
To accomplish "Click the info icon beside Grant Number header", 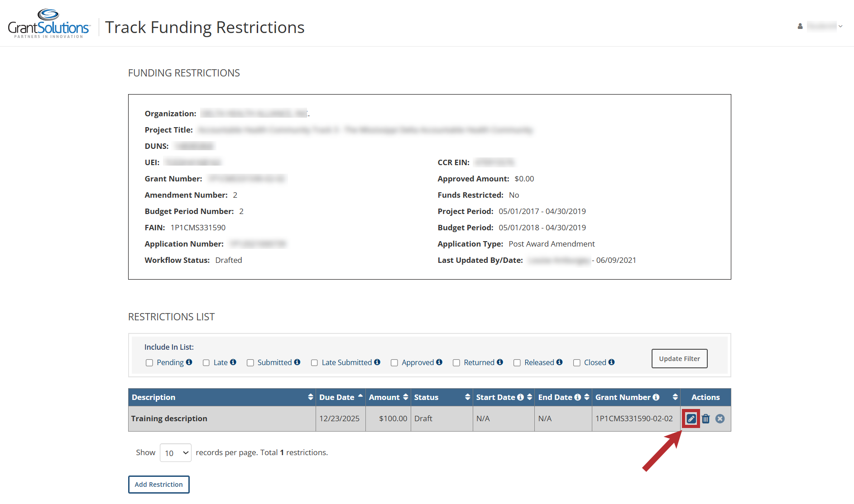I will pyautogui.click(x=656, y=397).
